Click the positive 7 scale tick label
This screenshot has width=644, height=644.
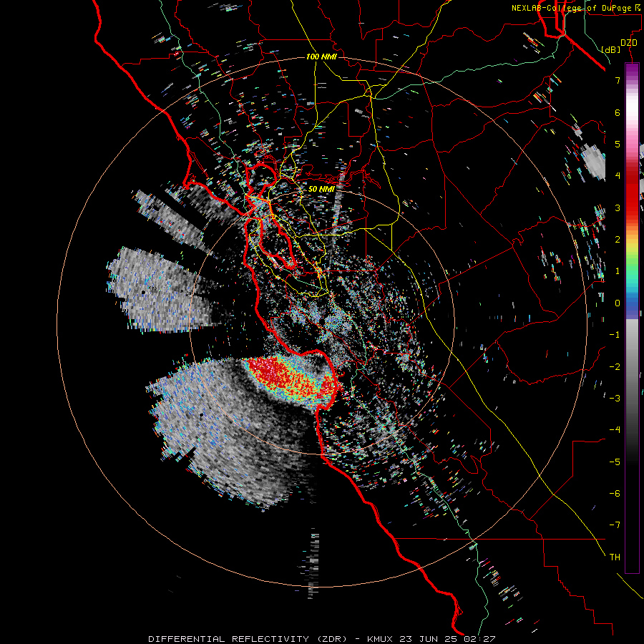tap(618, 80)
